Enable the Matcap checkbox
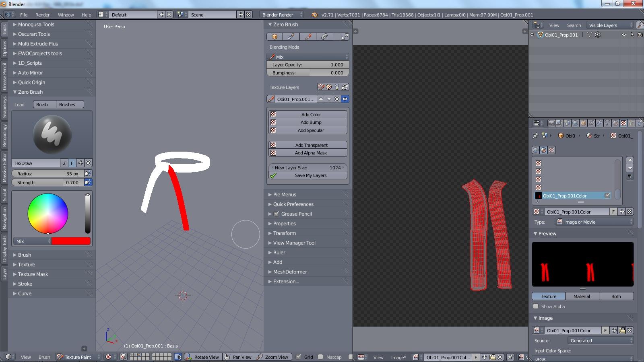Screen dimensions: 644x362 click(320, 357)
